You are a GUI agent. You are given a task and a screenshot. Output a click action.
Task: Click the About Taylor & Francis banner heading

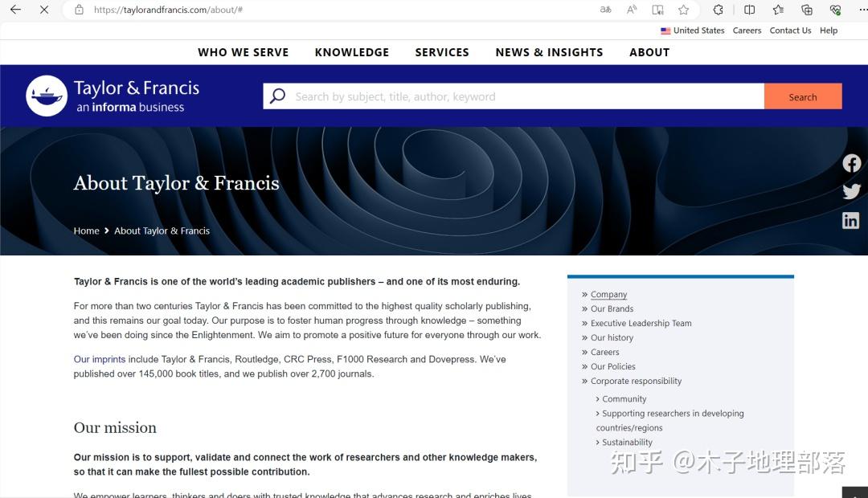[177, 183]
